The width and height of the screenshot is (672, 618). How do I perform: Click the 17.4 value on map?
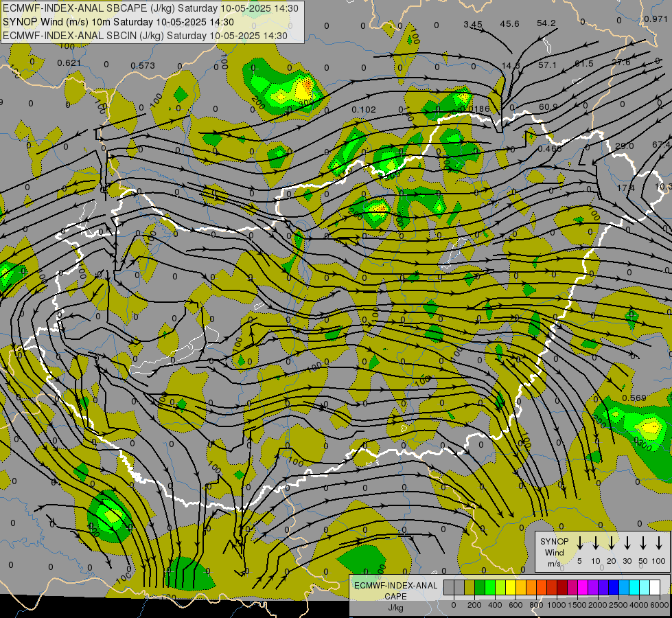626,188
